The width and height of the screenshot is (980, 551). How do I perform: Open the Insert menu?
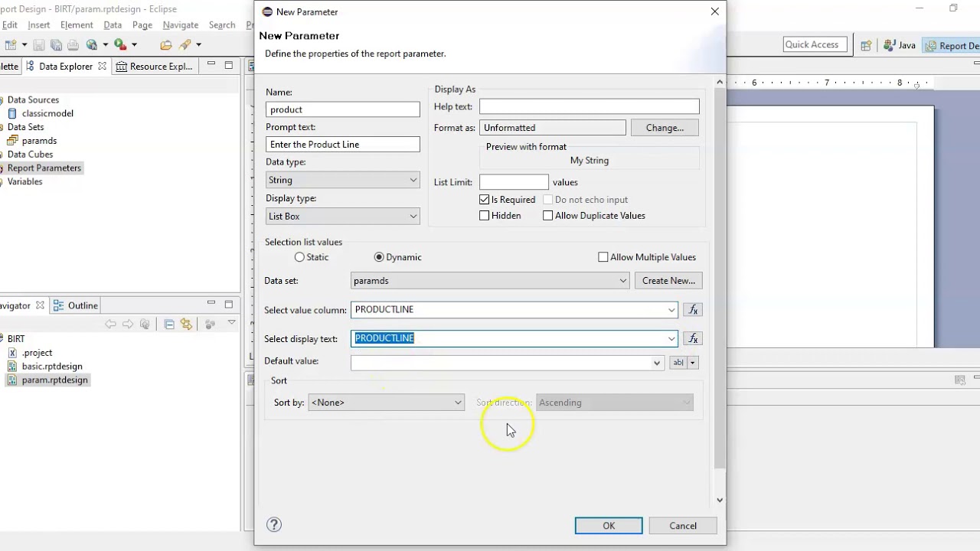[x=39, y=25]
